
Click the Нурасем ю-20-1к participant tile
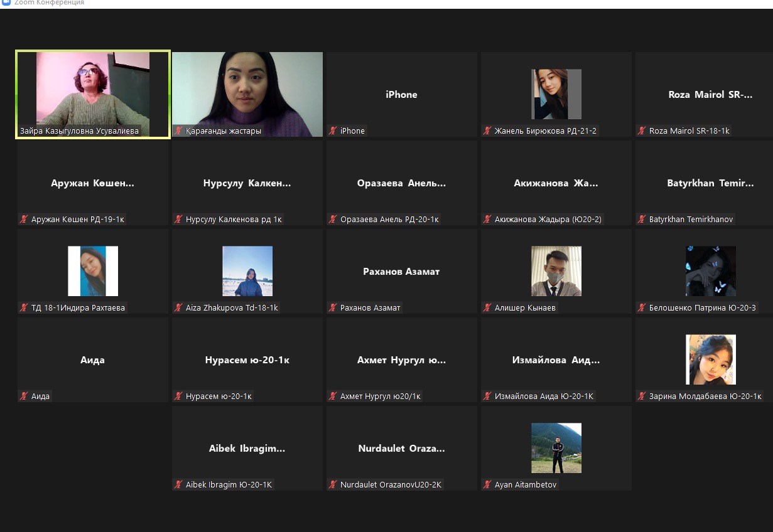[247, 360]
